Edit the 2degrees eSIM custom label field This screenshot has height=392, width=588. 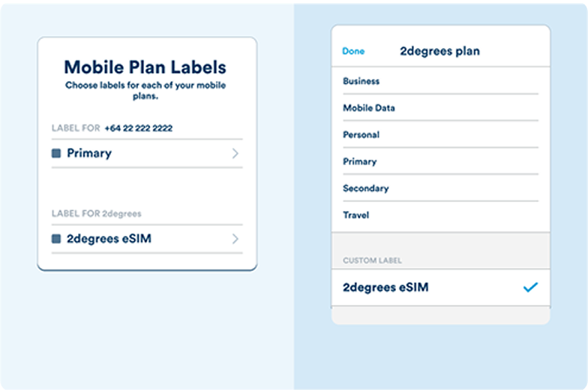(385, 287)
